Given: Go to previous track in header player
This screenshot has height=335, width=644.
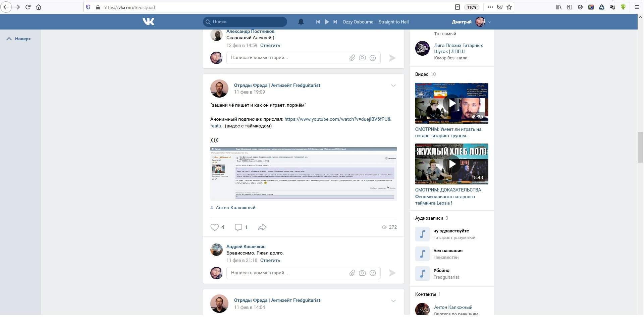Looking at the screenshot, I should pyautogui.click(x=318, y=22).
